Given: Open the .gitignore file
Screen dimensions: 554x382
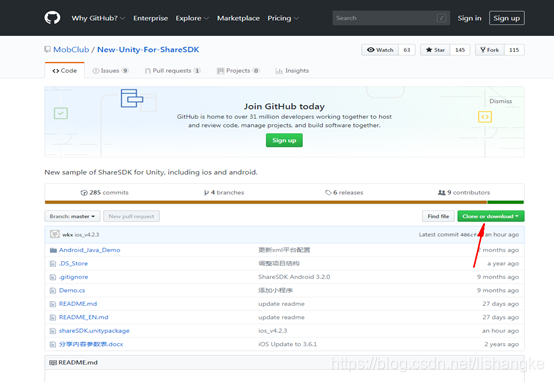Looking at the screenshot, I should pos(73,277).
